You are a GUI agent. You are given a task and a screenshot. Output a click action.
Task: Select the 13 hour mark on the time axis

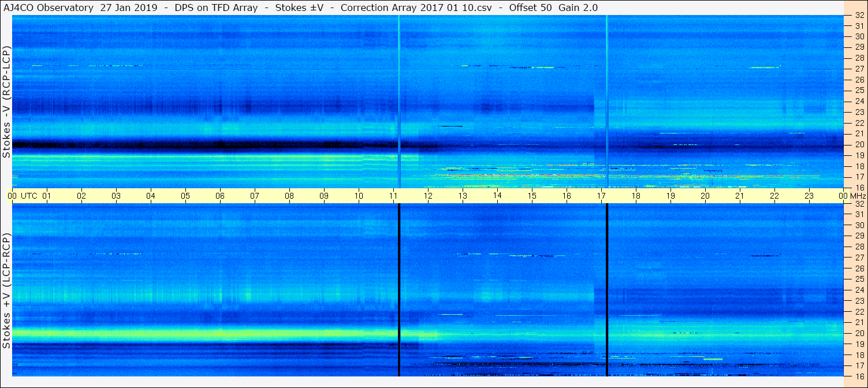[463, 196]
